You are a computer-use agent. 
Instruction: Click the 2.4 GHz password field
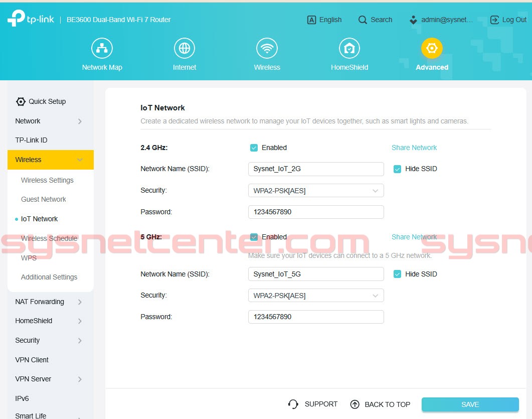tap(316, 212)
